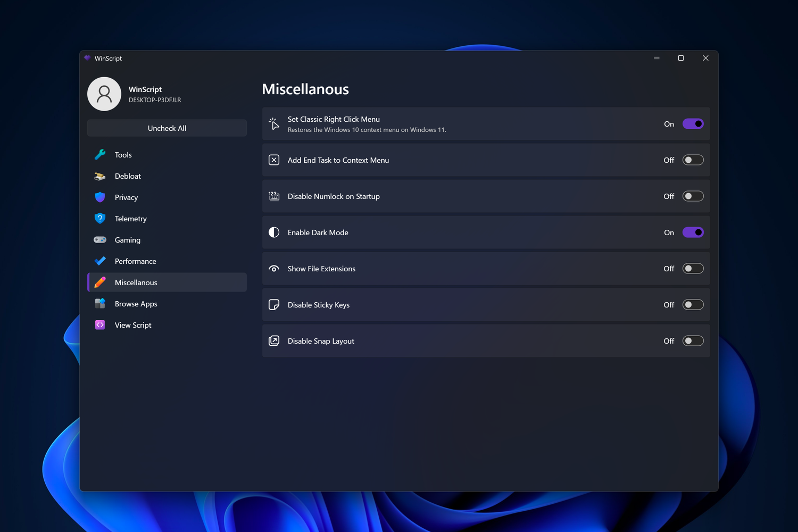Screen dimensions: 798x532
Task: Click the Debloat icon in sidebar
Action: coord(100,176)
